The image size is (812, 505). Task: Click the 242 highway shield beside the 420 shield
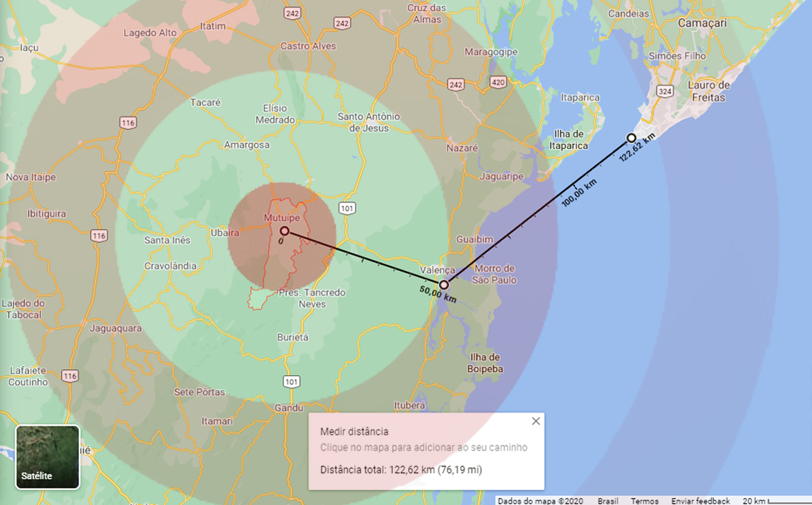pyautogui.click(x=455, y=84)
